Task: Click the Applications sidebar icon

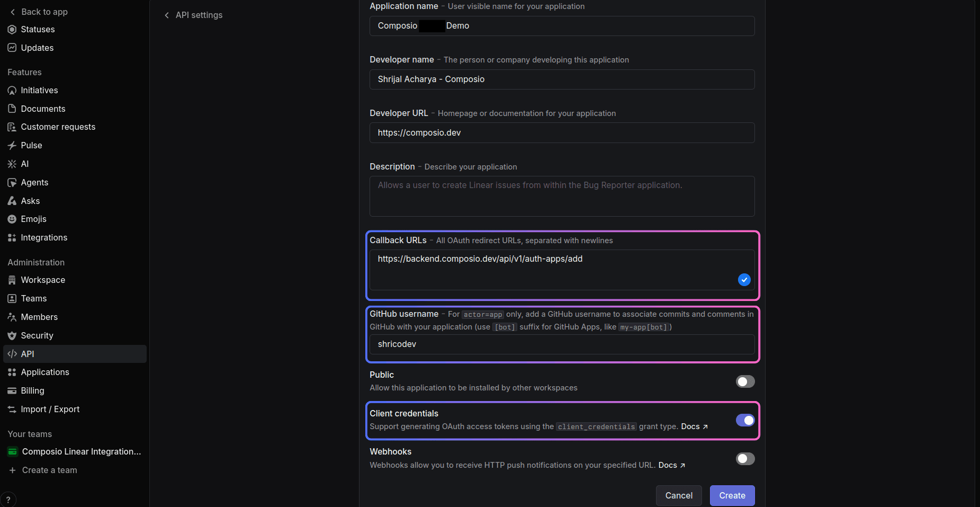Action: coord(12,372)
